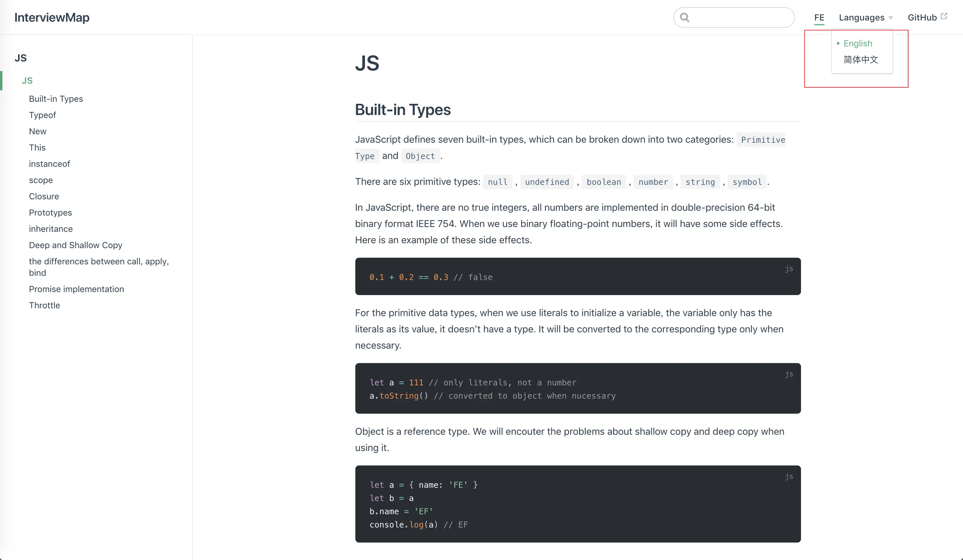
Task: Open the Promise implementation sidebar link
Action: [76, 289]
